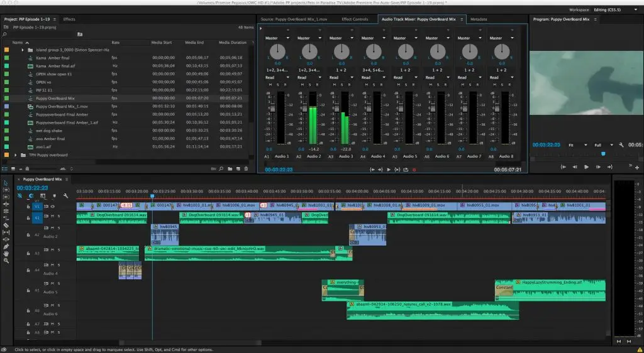This screenshot has width=644, height=353.
Task: Click the Media Start column header
Action: [x=162, y=43]
